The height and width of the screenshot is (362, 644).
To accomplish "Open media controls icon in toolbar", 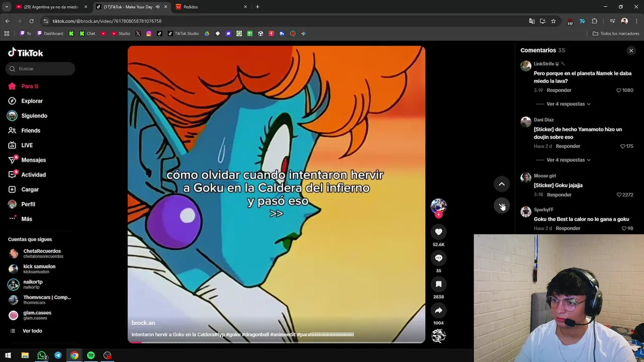I will click(612, 21).
